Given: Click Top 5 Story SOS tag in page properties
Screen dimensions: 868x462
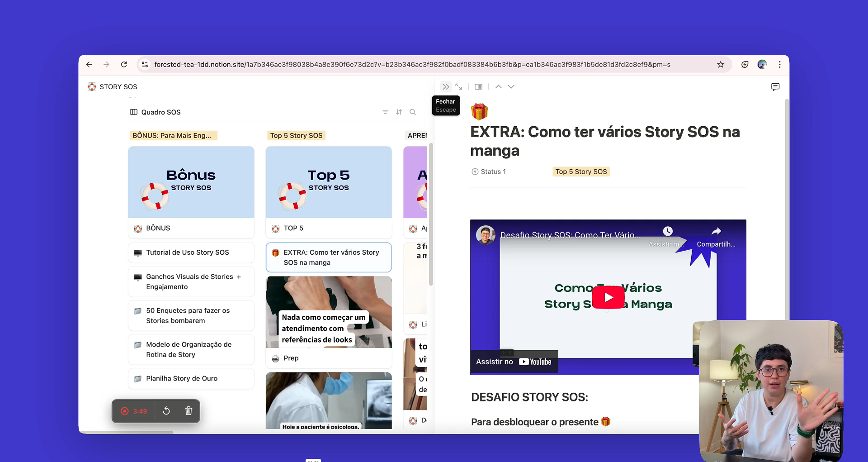Looking at the screenshot, I should pyautogui.click(x=581, y=171).
